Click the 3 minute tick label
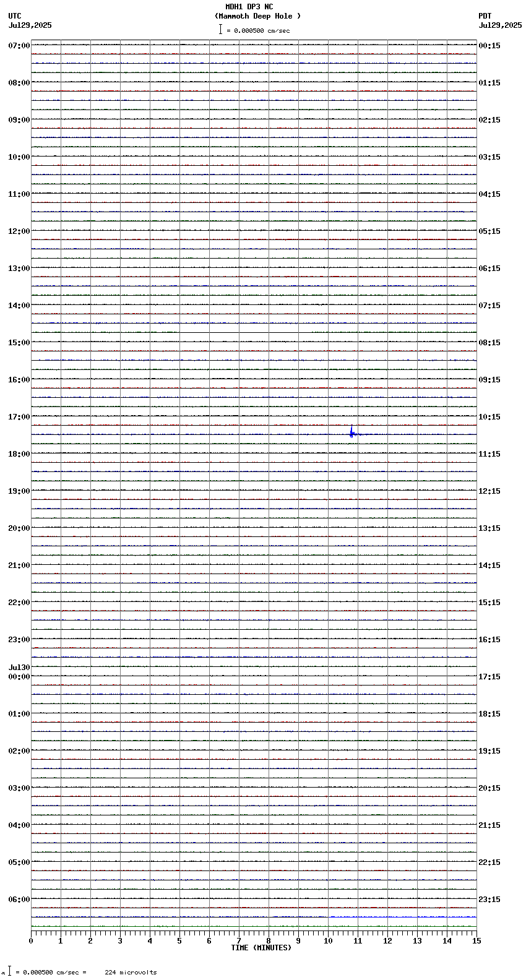526x980 pixels. 120,941
